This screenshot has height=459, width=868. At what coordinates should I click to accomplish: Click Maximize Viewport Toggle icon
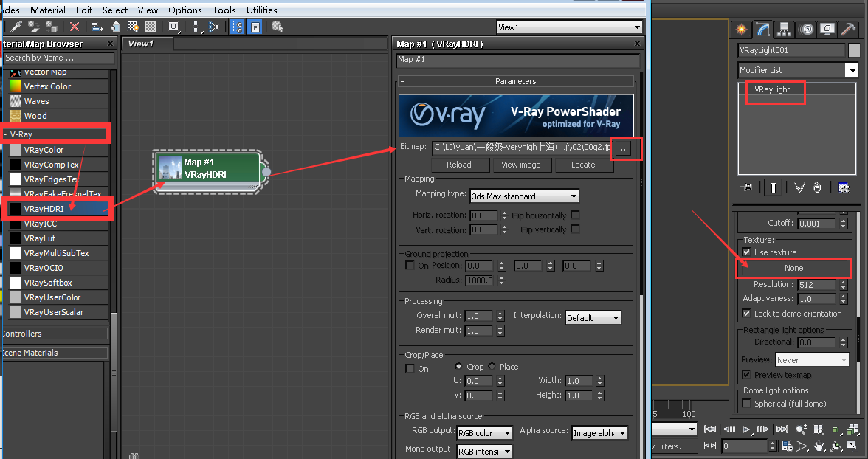[853, 446]
